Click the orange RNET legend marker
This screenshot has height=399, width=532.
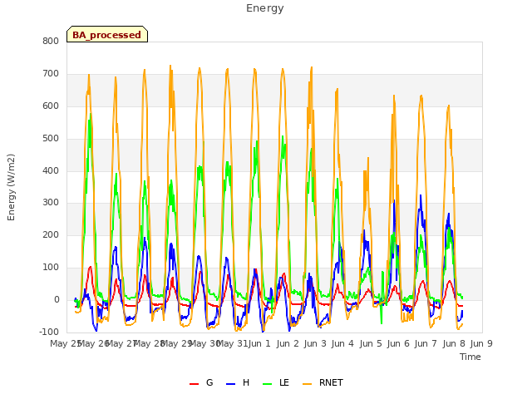[307, 384]
